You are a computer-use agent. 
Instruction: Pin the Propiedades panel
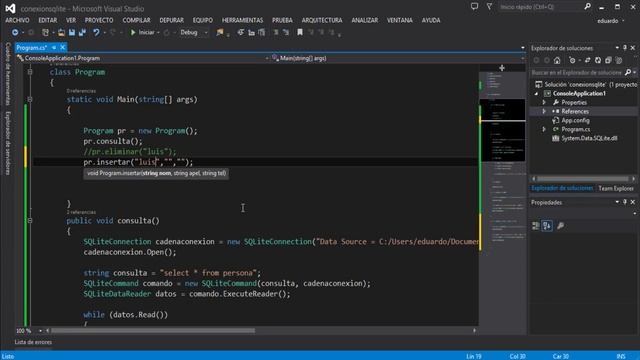[625, 202]
